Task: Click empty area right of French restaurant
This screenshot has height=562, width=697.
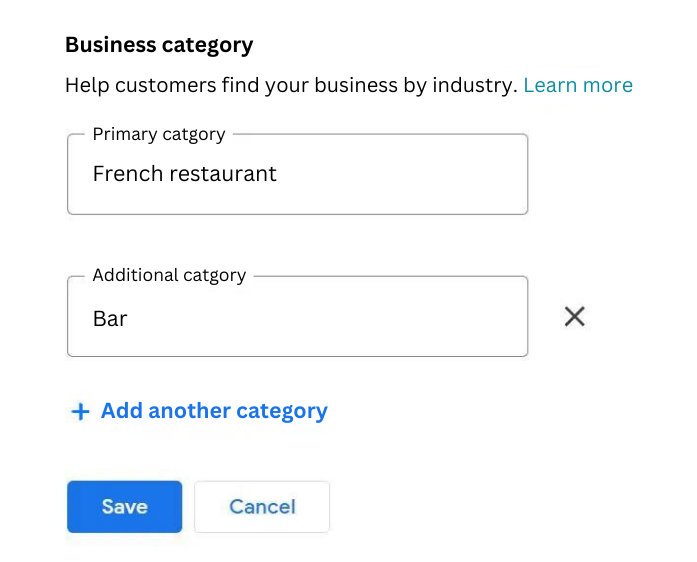Action: tap(400, 175)
